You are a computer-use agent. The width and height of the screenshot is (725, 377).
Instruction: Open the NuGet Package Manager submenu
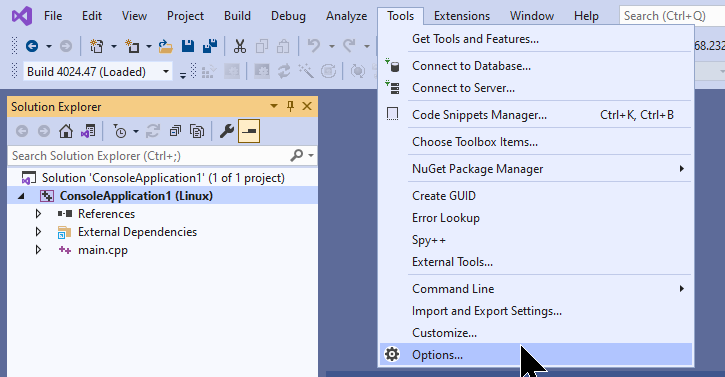pos(535,169)
